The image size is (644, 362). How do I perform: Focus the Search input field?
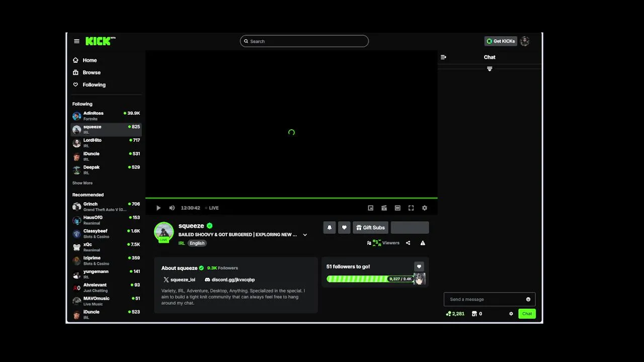tap(304, 41)
